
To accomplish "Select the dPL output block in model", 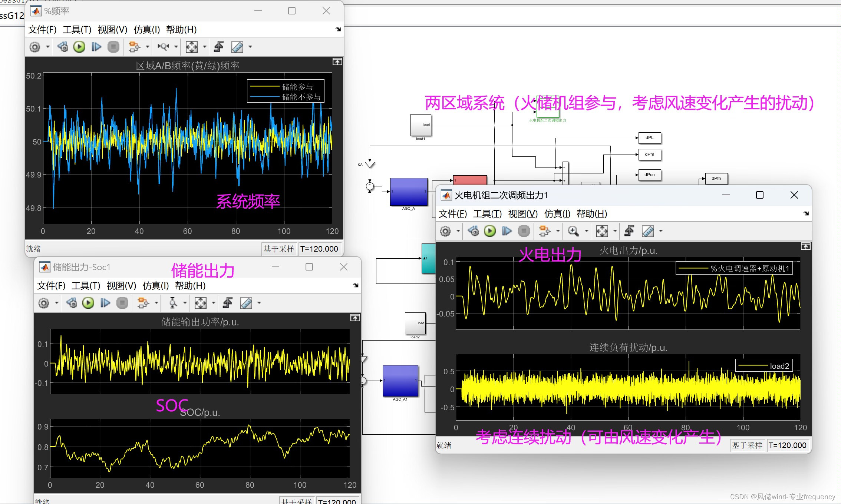I will tap(650, 138).
